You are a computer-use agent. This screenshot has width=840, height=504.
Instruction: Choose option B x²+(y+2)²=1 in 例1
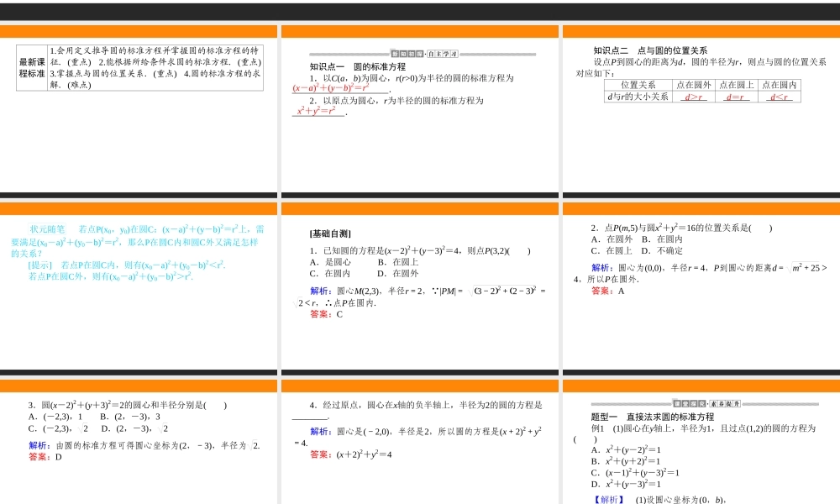[x=627, y=461]
